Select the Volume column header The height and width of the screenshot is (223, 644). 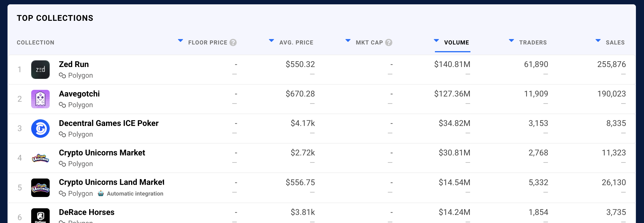[x=457, y=42]
